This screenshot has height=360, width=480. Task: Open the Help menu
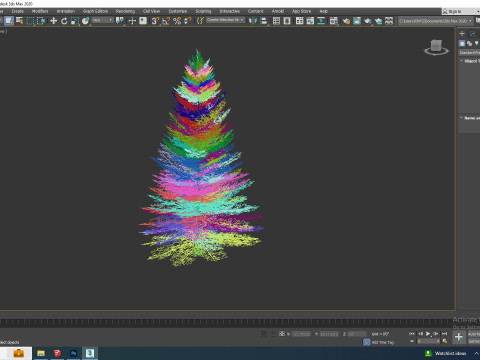[324, 11]
